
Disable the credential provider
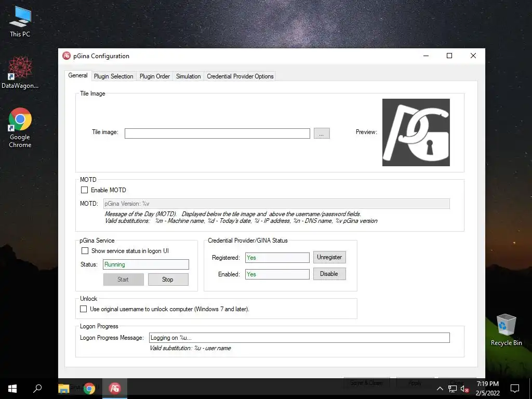coord(329,274)
